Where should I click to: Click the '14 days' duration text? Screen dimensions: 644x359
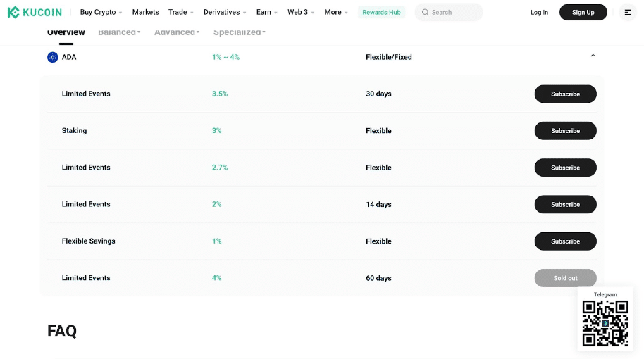[378, 204]
